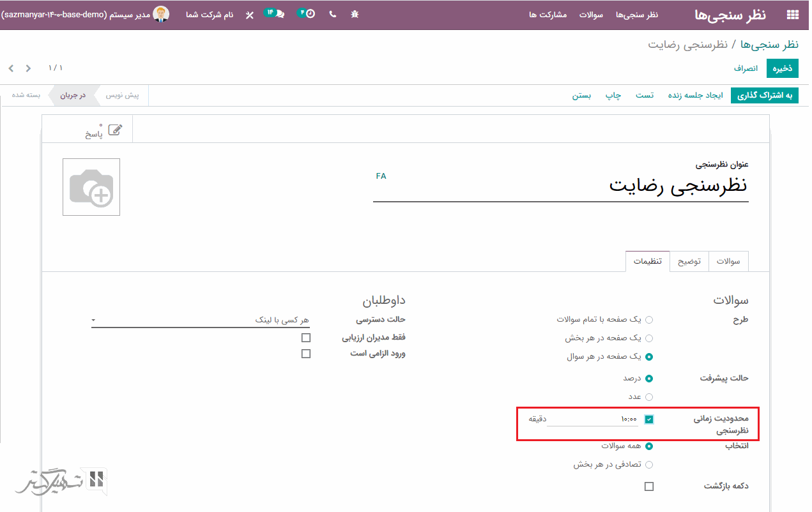
Task: Open the phone/VoIP icon
Action: [332, 14]
